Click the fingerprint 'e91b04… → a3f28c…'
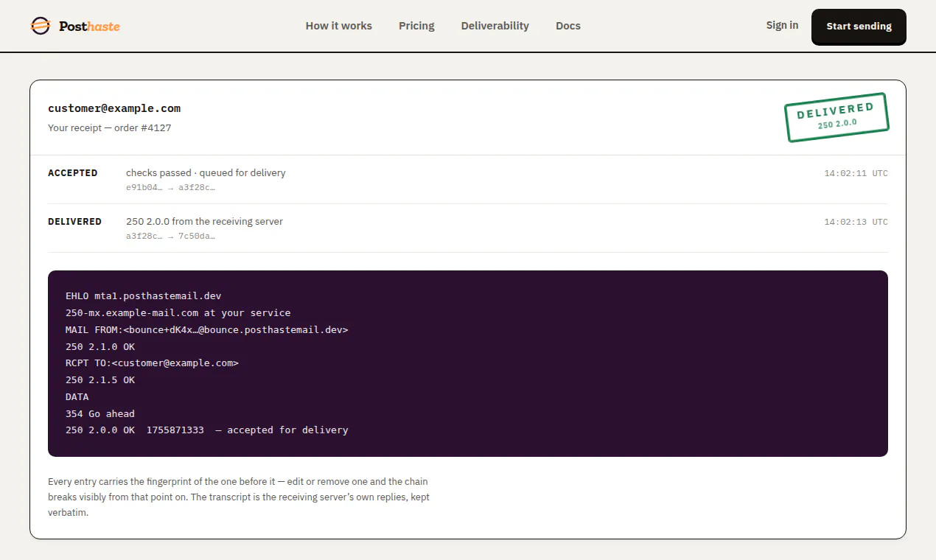 coord(170,187)
